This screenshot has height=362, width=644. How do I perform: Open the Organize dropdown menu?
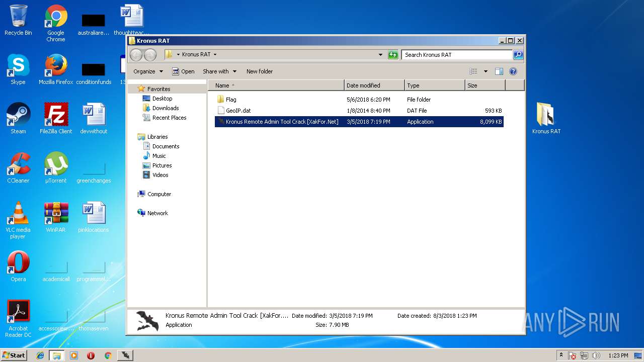[x=148, y=71]
